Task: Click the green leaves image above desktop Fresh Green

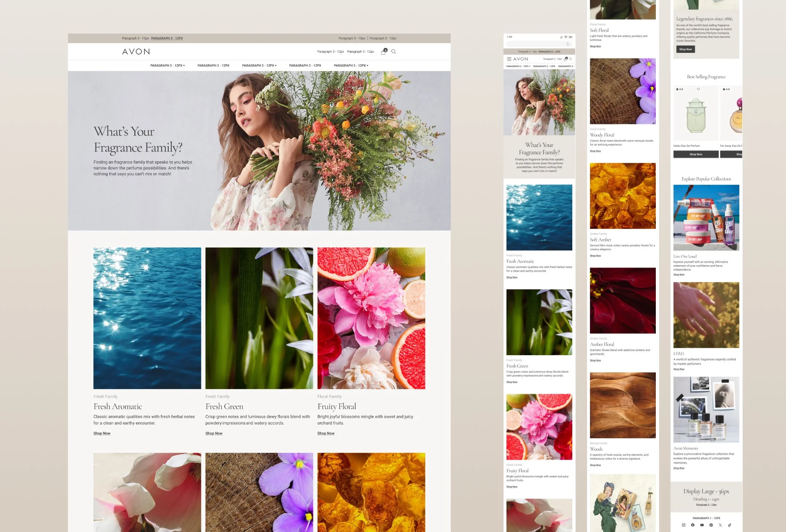Action: (259, 318)
